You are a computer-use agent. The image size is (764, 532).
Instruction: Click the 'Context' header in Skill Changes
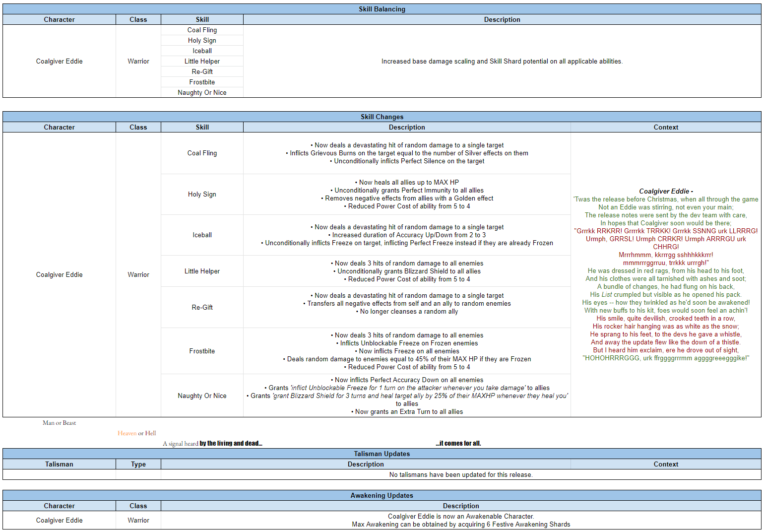tap(666, 127)
